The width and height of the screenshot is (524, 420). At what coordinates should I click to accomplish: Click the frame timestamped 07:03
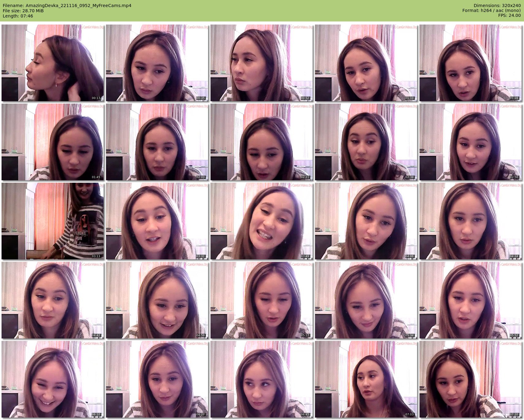pos(366,379)
